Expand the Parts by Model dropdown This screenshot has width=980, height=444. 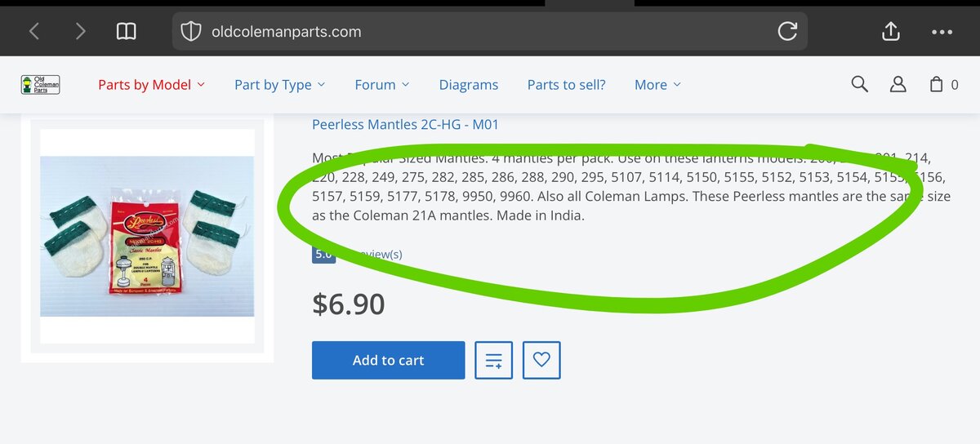pyautogui.click(x=151, y=85)
